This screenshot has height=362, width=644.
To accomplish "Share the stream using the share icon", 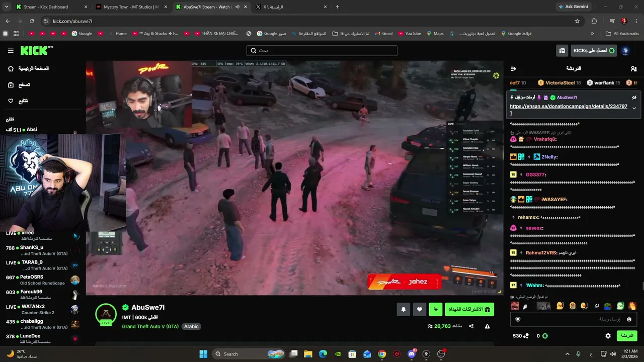I will 471,326.
